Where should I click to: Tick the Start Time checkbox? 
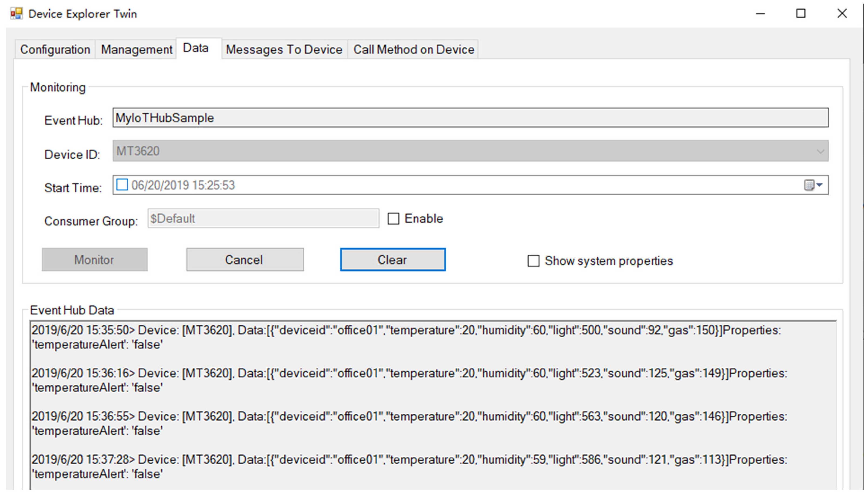pos(122,185)
